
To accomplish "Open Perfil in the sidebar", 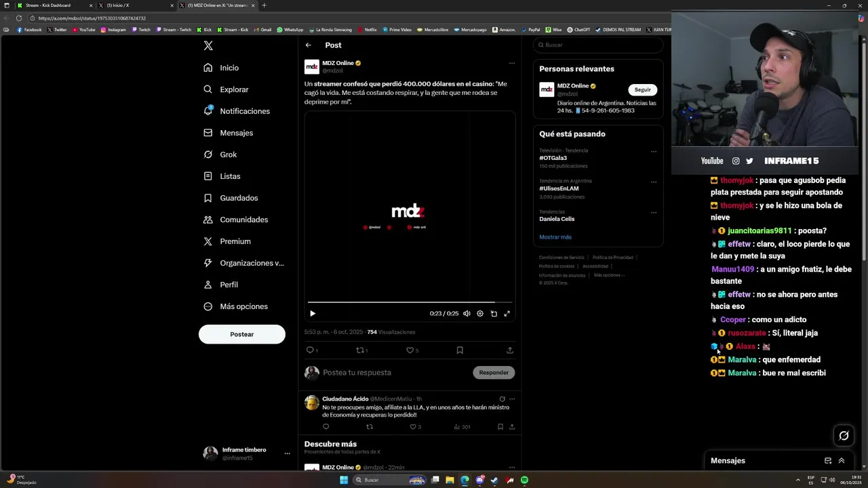I will point(220,285).
